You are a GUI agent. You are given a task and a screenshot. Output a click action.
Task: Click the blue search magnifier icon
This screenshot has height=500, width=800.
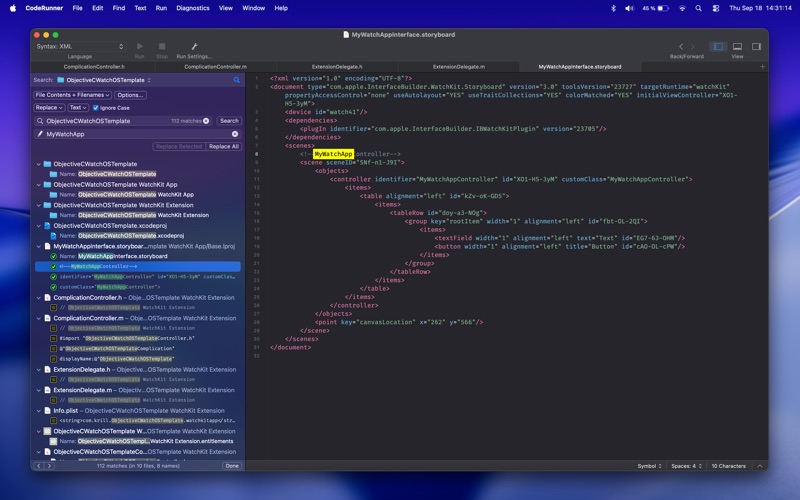click(x=237, y=80)
